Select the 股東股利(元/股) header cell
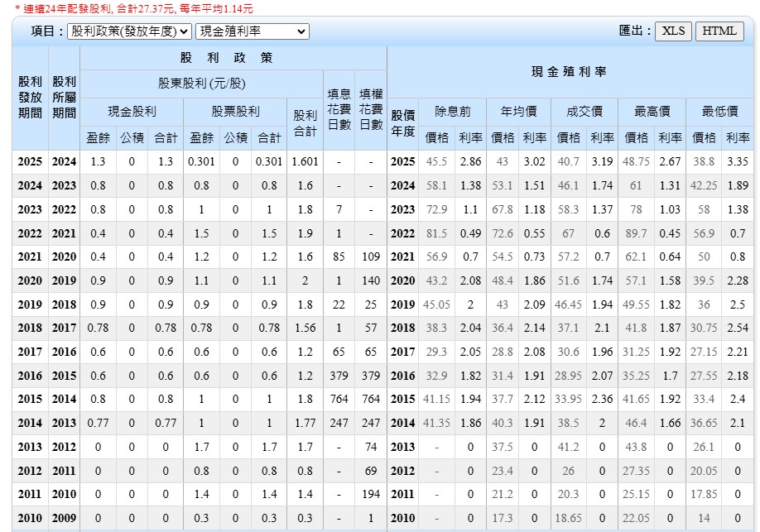Viewport: 760px width, 532px height. (x=201, y=84)
